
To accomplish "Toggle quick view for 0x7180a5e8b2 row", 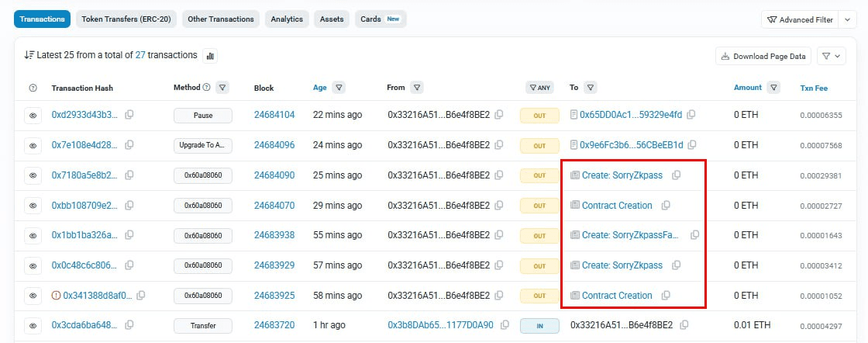I will coord(33,175).
